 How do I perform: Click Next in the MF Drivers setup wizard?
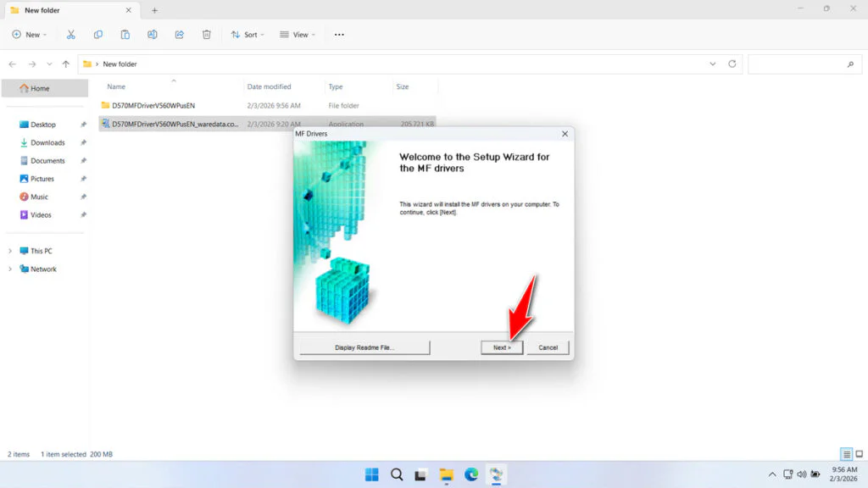click(x=502, y=347)
